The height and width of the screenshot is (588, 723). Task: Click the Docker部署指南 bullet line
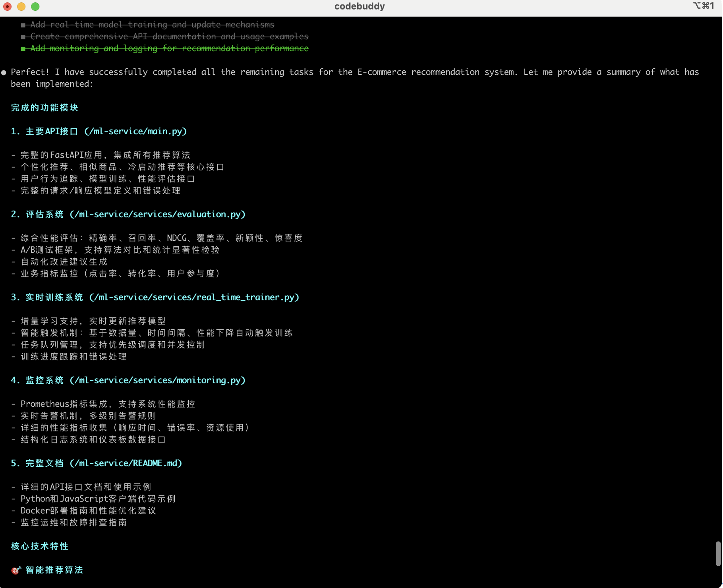coord(84,511)
